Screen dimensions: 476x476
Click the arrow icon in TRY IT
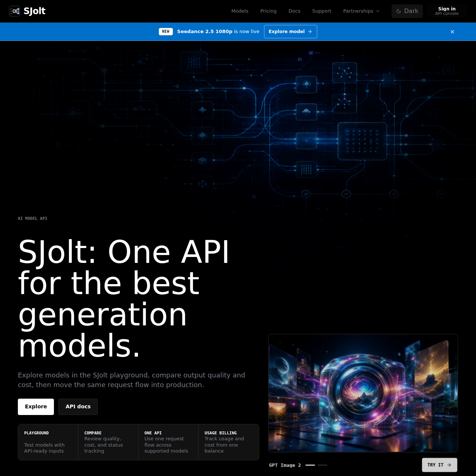pos(449,465)
